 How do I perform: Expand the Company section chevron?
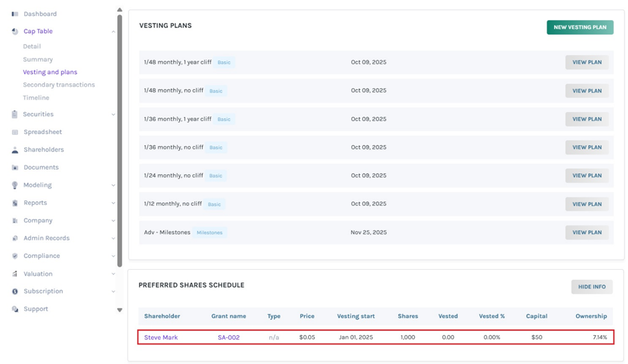(113, 221)
